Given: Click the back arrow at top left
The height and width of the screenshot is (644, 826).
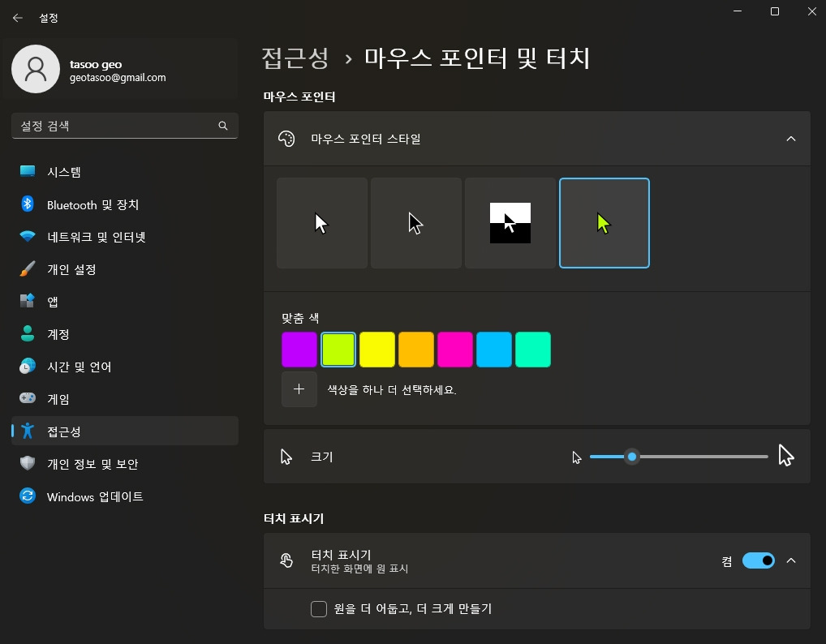Looking at the screenshot, I should [x=17, y=17].
